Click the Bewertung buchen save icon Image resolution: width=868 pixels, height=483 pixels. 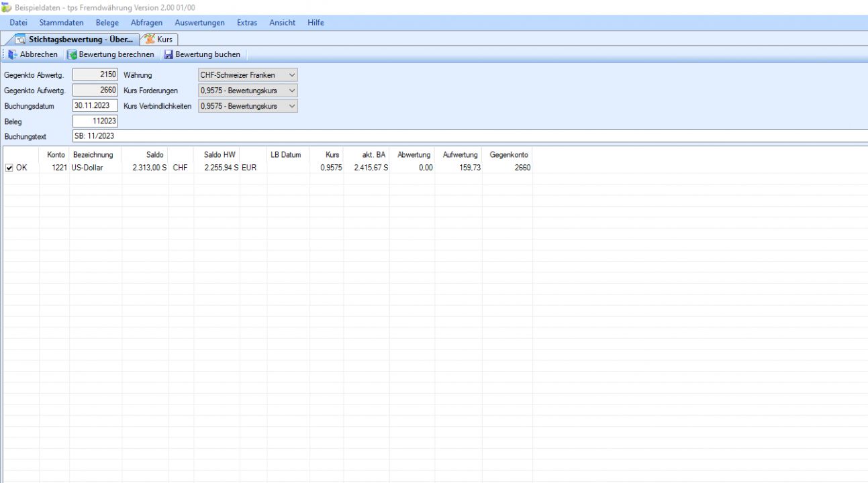click(168, 54)
